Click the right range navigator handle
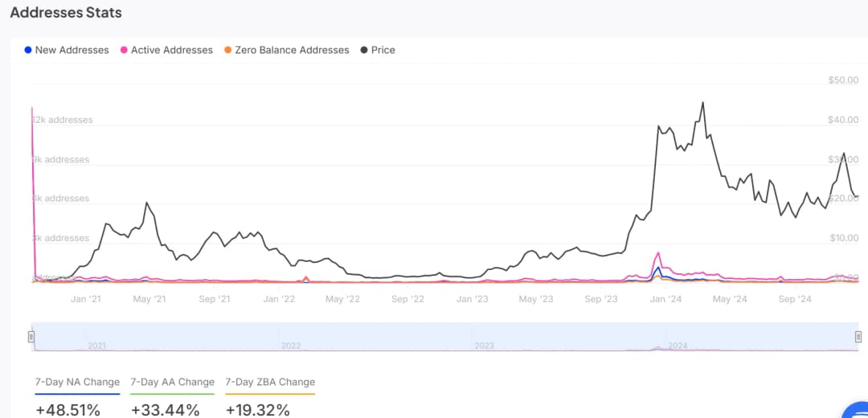The image size is (868, 418). [858, 337]
